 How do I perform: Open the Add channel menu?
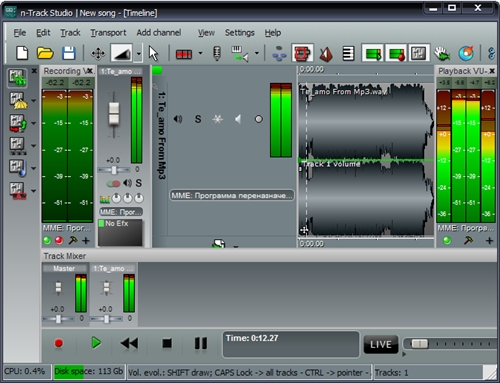(159, 33)
